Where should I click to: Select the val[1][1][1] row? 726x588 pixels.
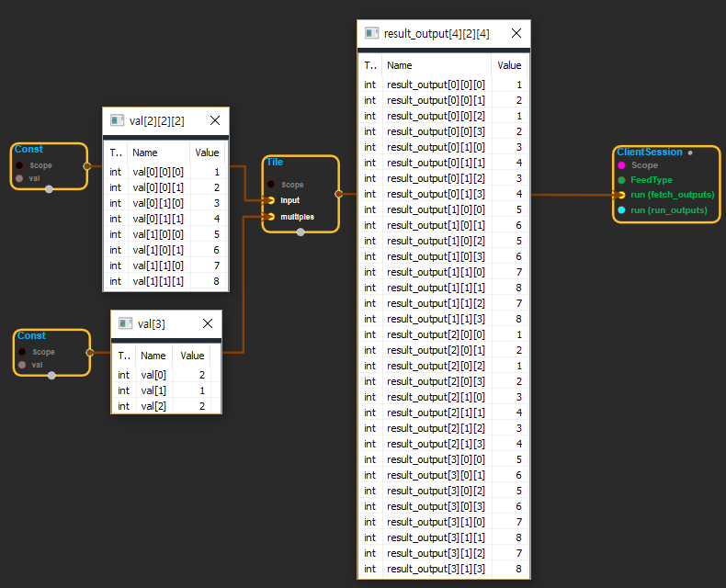[159, 281]
